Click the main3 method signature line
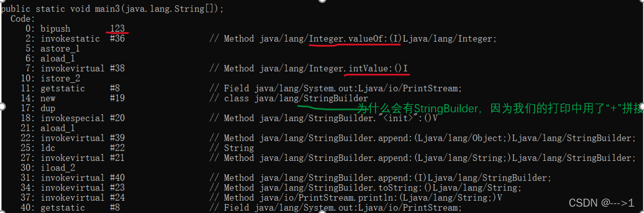Screen dimensions: 644x213 click(x=112, y=9)
